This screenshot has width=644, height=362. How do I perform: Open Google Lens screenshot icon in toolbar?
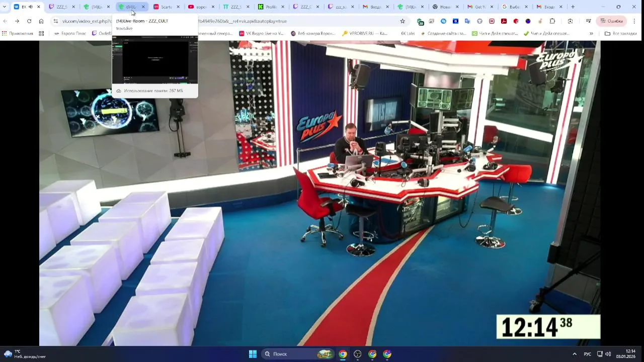(x=570, y=21)
